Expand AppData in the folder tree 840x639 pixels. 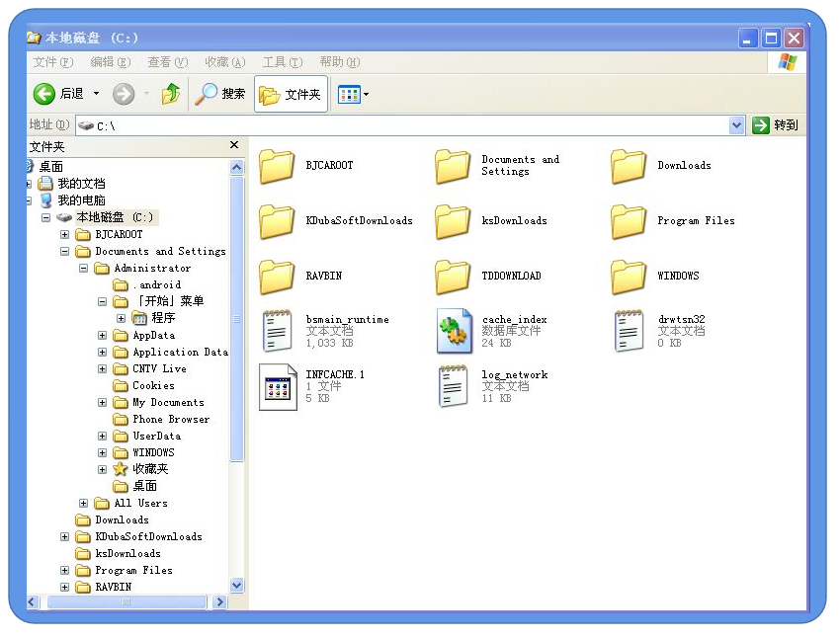pyautogui.click(x=103, y=336)
